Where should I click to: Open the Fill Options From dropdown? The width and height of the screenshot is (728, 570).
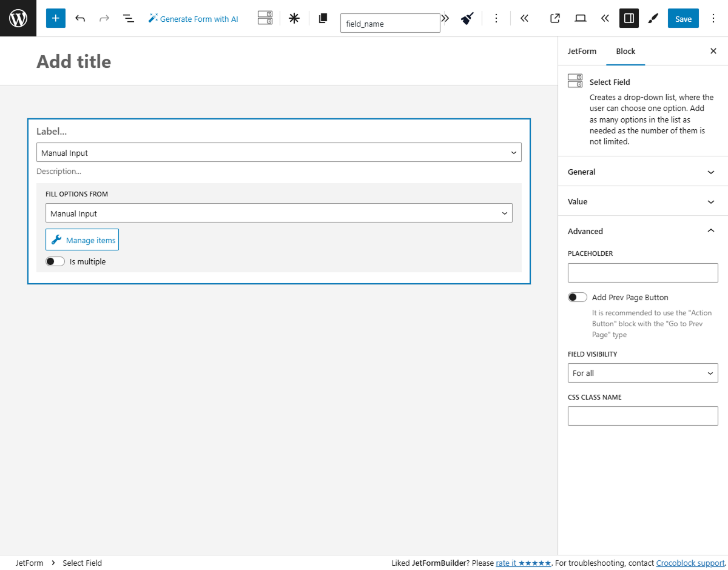(x=279, y=213)
